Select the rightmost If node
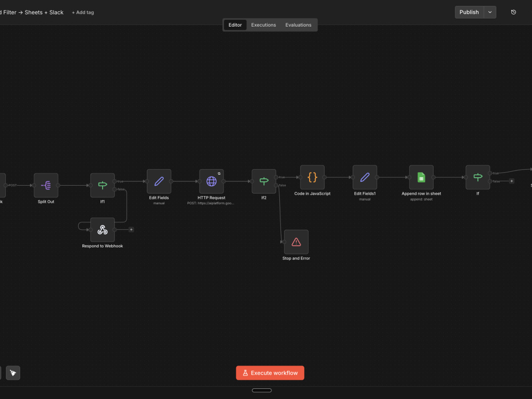532x399 pixels. coord(478,177)
